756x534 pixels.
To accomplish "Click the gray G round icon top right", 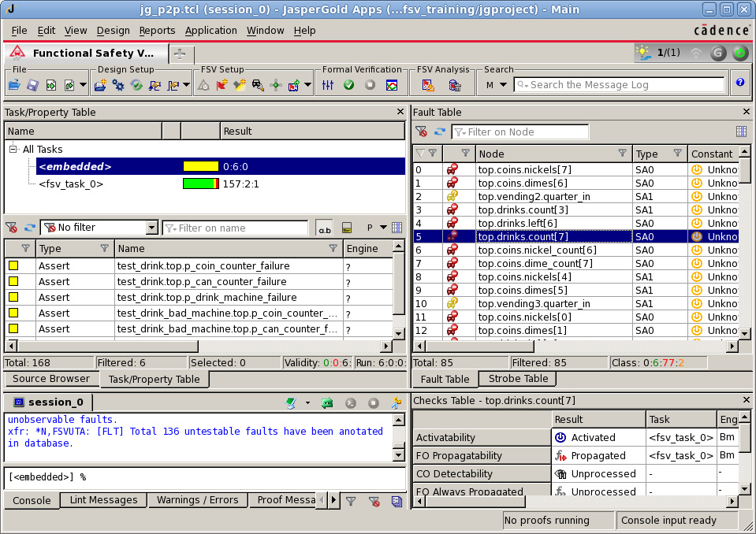I will (x=718, y=53).
